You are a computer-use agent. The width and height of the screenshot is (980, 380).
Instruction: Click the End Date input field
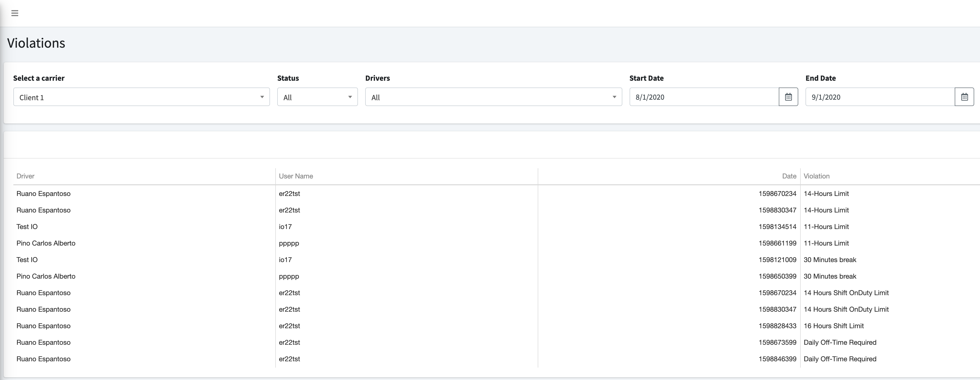coord(880,97)
